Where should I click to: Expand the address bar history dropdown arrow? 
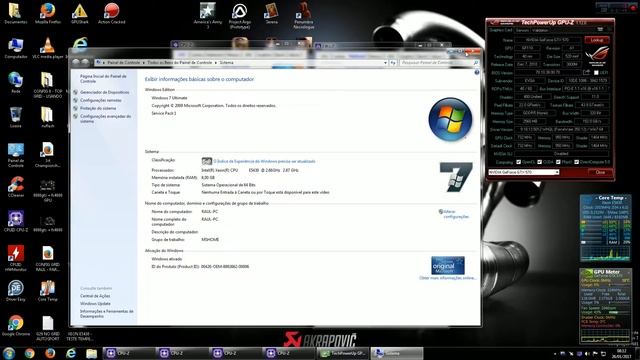click(x=385, y=63)
